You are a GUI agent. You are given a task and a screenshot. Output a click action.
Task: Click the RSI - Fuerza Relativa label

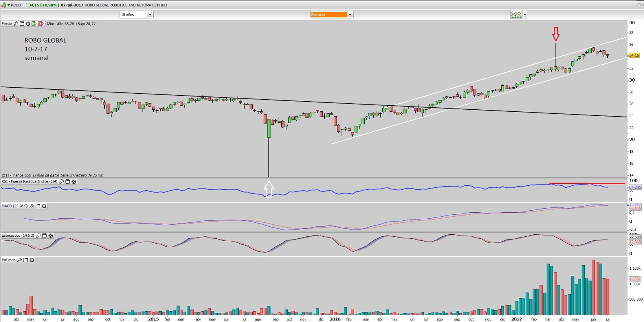tap(29, 182)
